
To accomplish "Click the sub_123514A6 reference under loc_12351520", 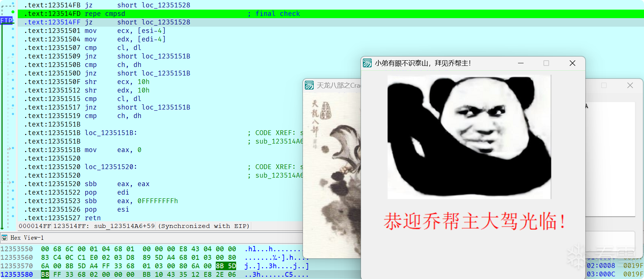I will point(279,175).
